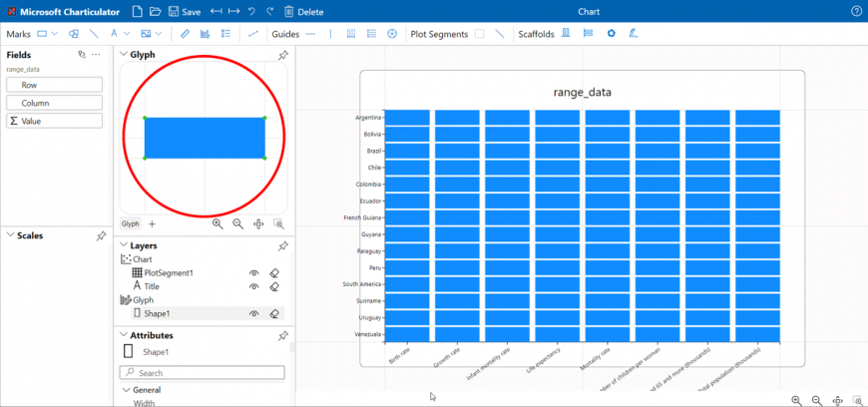Add a new glyph with plus button
Image resolution: width=868 pixels, height=407 pixels.
pos(153,223)
